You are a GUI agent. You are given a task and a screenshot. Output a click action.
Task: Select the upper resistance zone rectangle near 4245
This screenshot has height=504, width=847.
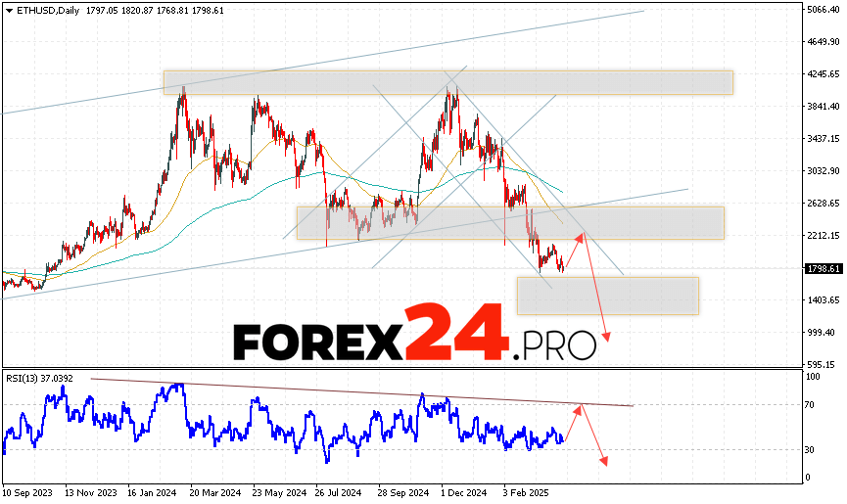click(x=447, y=82)
